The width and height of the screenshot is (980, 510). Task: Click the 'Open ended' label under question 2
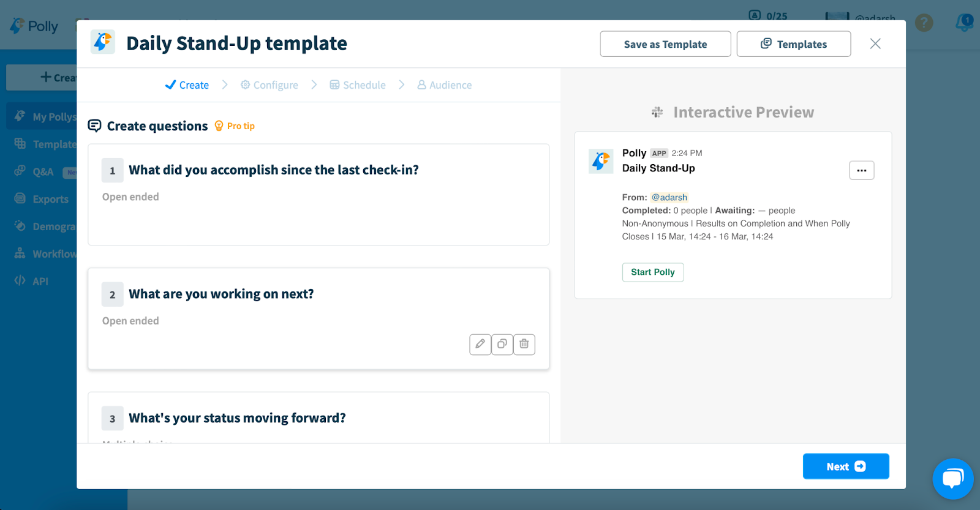(x=130, y=321)
